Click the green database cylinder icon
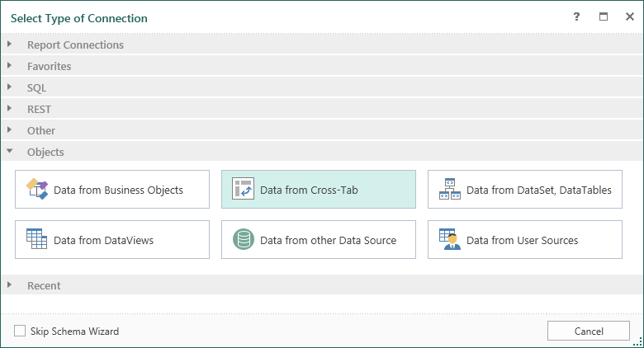The image size is (644, 348). tap(243, 240)
